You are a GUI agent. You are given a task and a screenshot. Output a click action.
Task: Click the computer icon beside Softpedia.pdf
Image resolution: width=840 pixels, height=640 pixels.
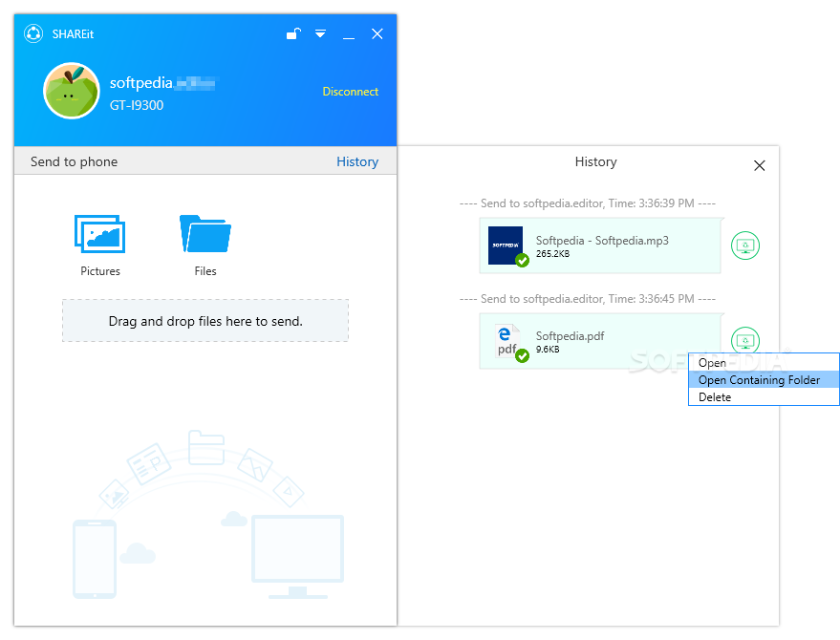(x=745, y=339)
